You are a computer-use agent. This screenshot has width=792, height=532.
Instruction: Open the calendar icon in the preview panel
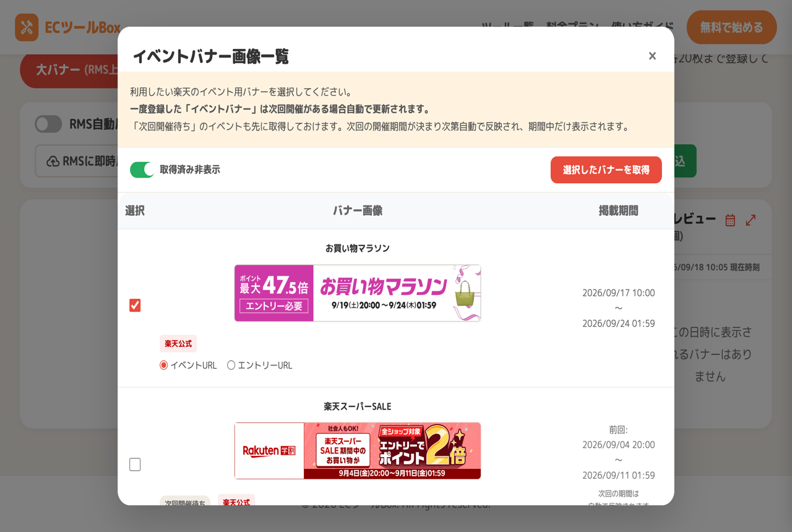click(730, 220)
